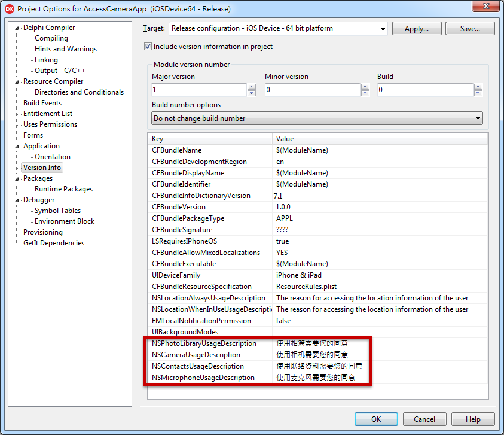Click the Value column header

(380, 139)
